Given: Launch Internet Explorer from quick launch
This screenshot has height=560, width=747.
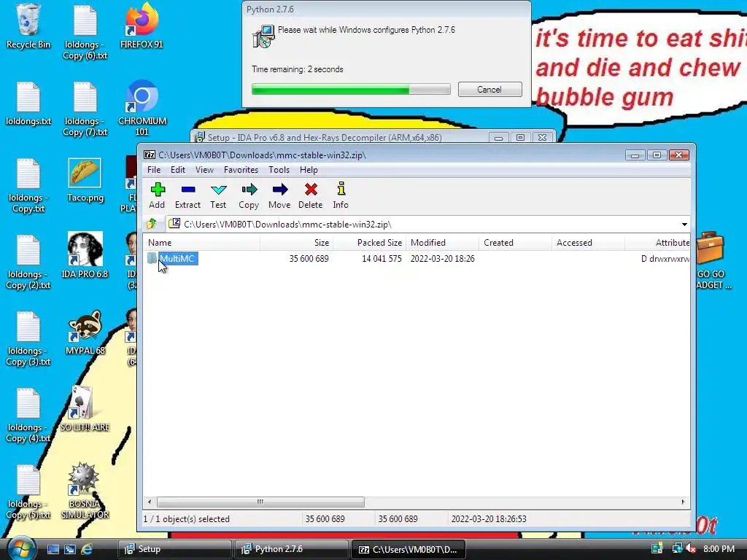Looking at the screenshot, I should [87, 549].
